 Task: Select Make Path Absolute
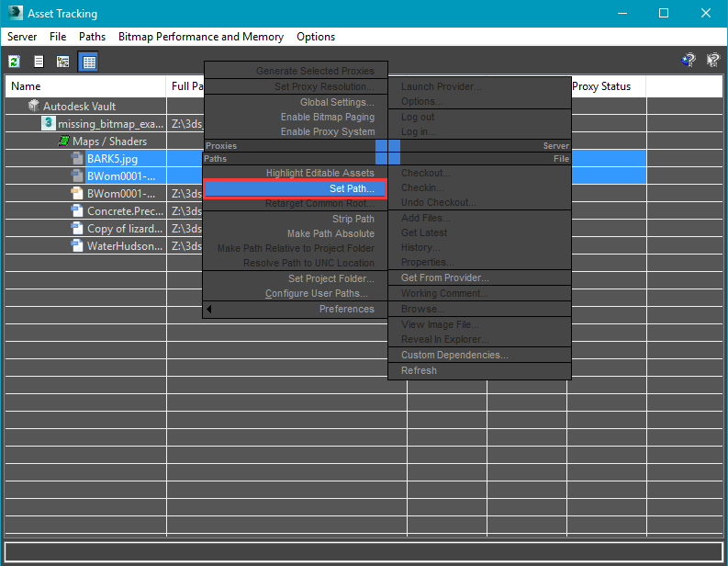pyautogui.click(x=330, y=233)
